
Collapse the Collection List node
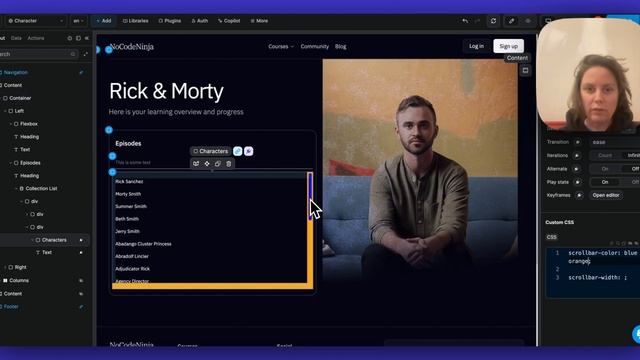tap(16, 189)
